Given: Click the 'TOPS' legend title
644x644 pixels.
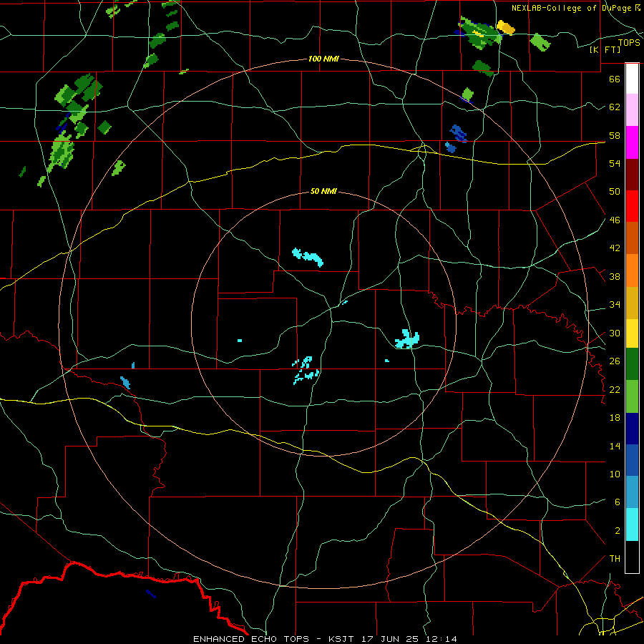Looking at the screenshot, I should tap(629, 42).
